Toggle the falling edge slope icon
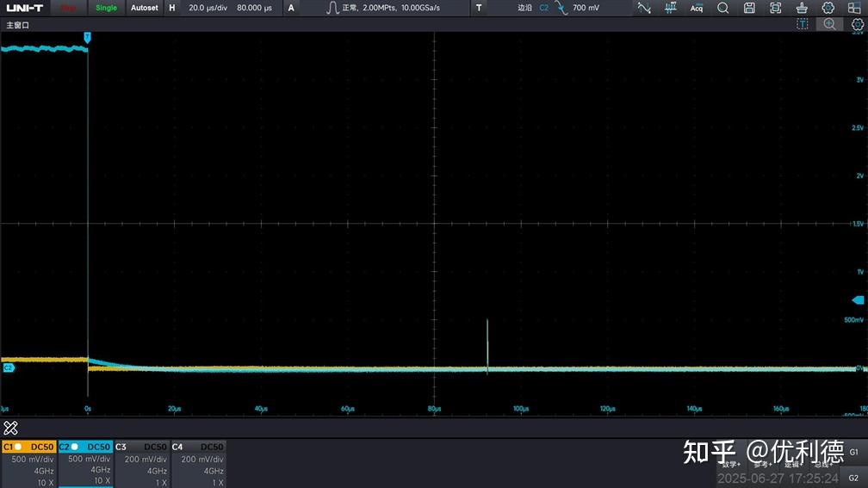868x488 pixels. click(x=561, y=8)
